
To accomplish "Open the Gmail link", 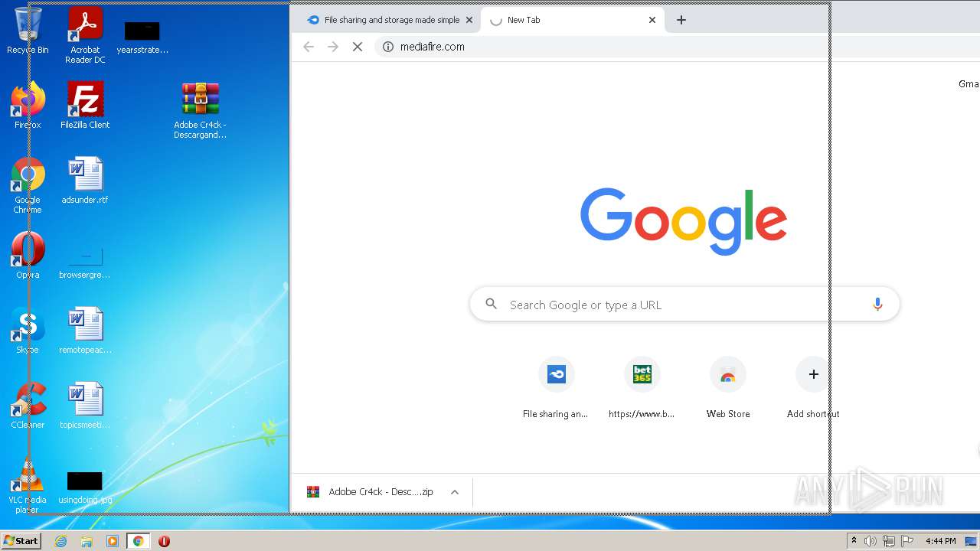I will pyautogui.click(x=969, y=83).
